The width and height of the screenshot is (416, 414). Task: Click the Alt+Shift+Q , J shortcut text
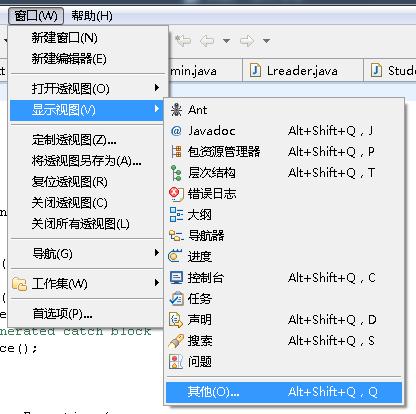[331, 131]
